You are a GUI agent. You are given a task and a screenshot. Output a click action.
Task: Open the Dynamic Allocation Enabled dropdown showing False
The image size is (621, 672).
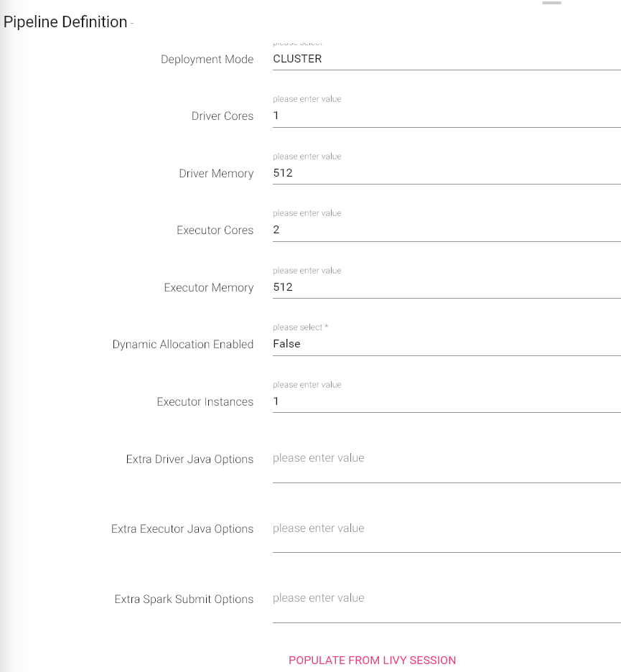coord(445,344)
